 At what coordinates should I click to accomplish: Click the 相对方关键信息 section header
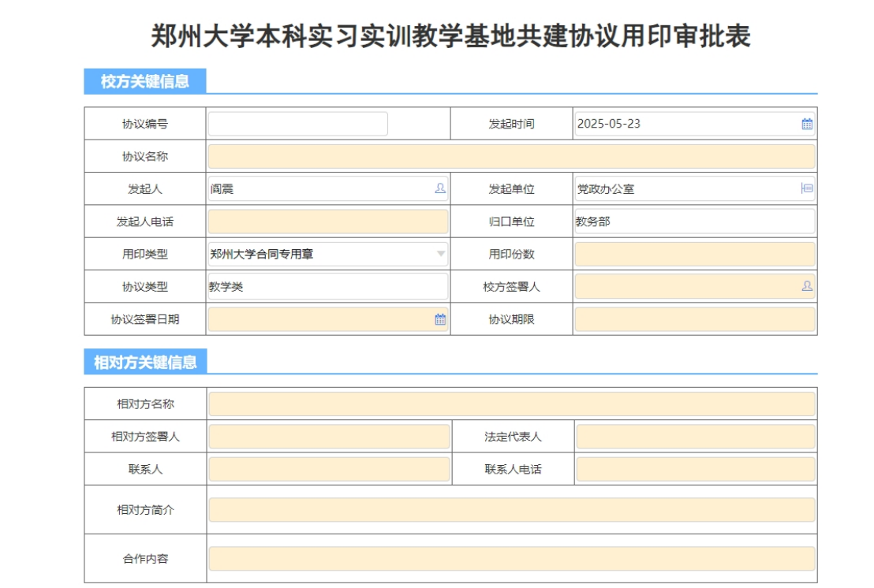point(145,362)
